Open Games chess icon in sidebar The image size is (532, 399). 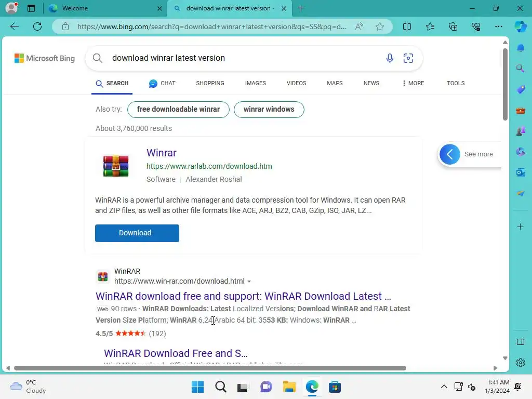521,131
